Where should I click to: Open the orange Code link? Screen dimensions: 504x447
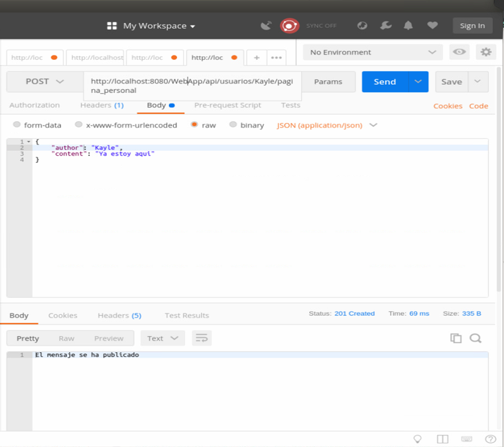478,106
